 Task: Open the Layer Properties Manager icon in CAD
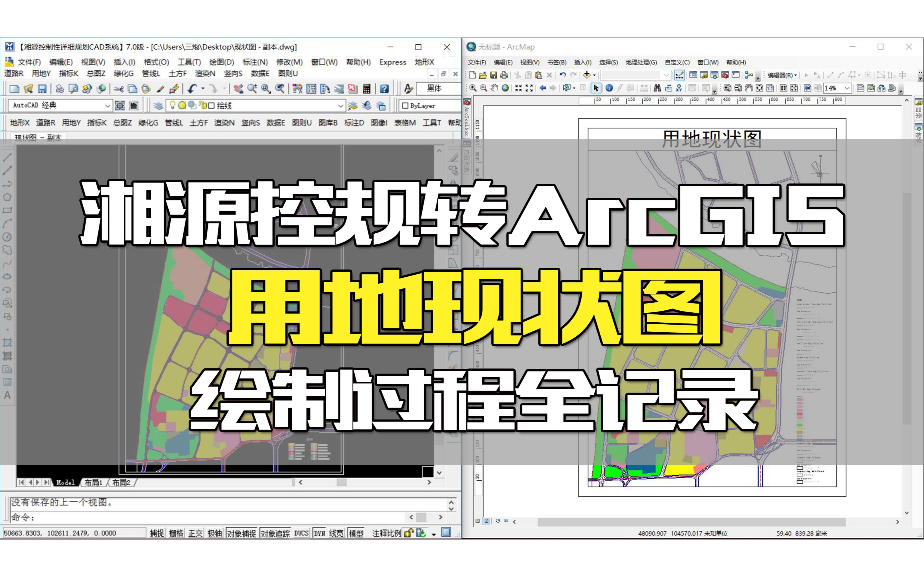158,106
